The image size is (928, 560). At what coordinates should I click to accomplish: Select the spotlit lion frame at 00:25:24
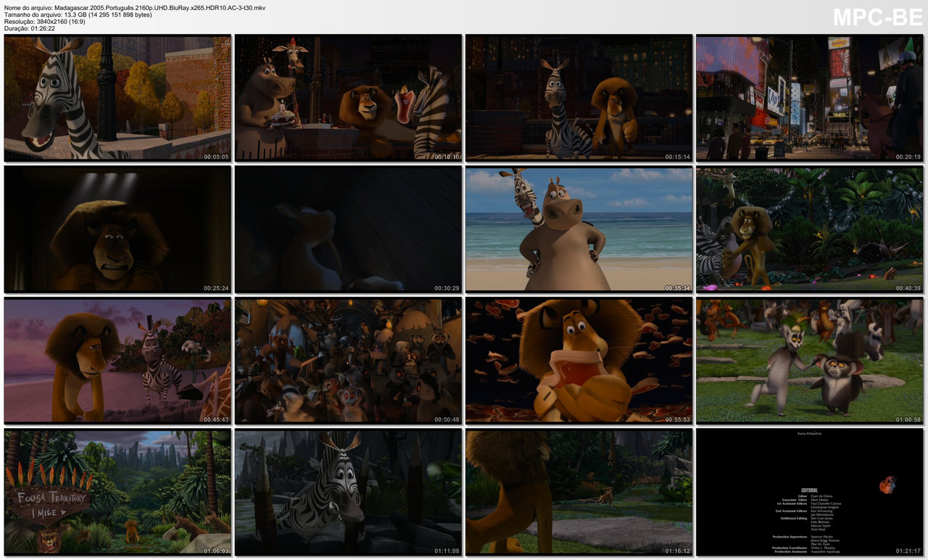click(117, 229)
